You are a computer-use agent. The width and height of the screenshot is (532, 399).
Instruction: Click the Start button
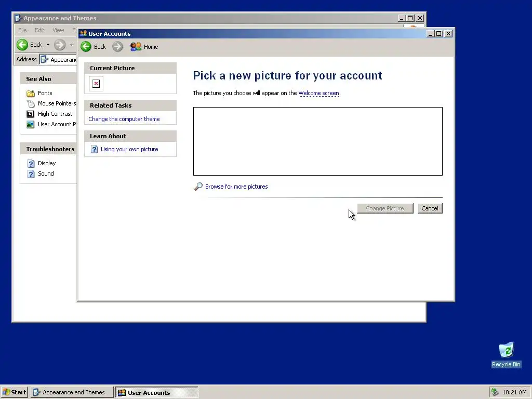pos(14,392)
